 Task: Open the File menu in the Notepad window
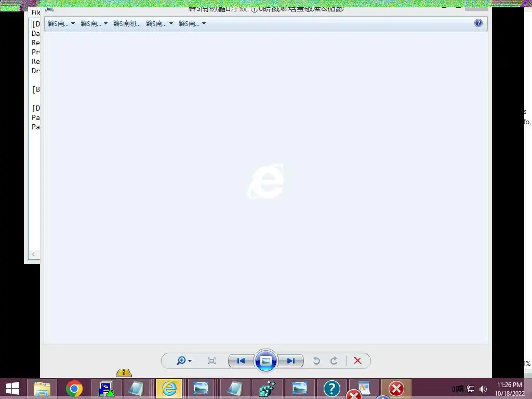click(36, 12)
